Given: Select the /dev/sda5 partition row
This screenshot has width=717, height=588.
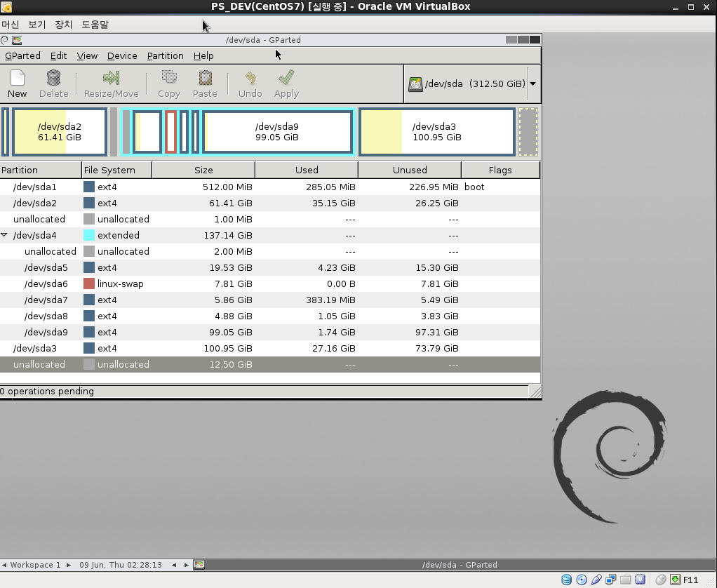Looking at the screenshot, I should pos(270,267).
